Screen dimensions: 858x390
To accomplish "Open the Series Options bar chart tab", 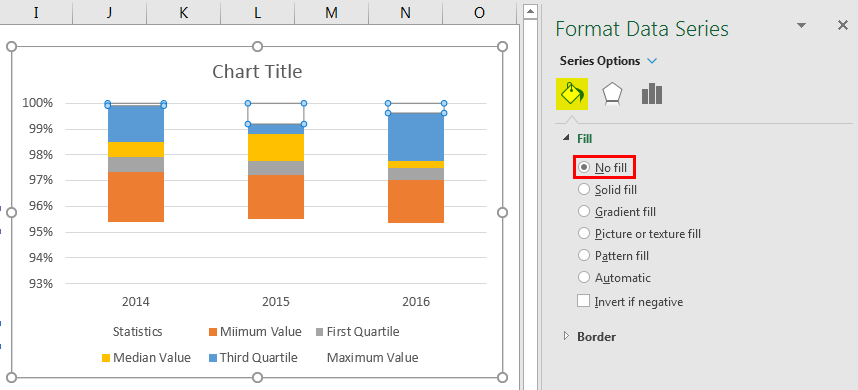I will [x=652, y=94].
